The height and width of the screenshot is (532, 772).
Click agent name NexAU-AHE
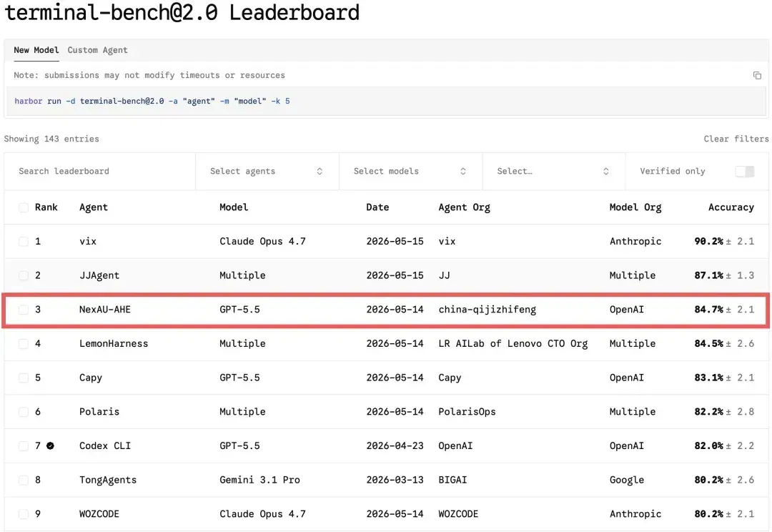click(105, 310)
